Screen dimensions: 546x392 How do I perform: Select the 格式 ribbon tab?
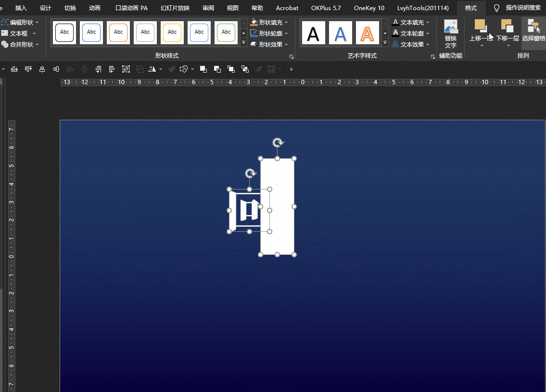point(471,8)
